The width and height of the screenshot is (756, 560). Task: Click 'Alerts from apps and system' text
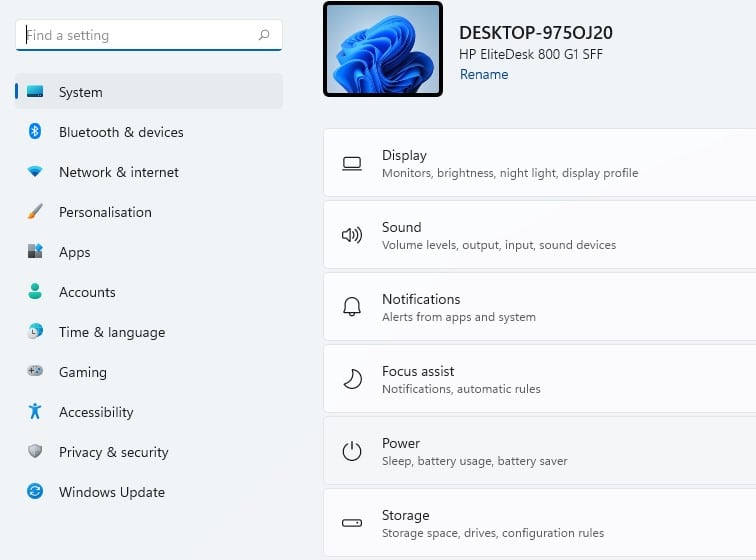459,317
